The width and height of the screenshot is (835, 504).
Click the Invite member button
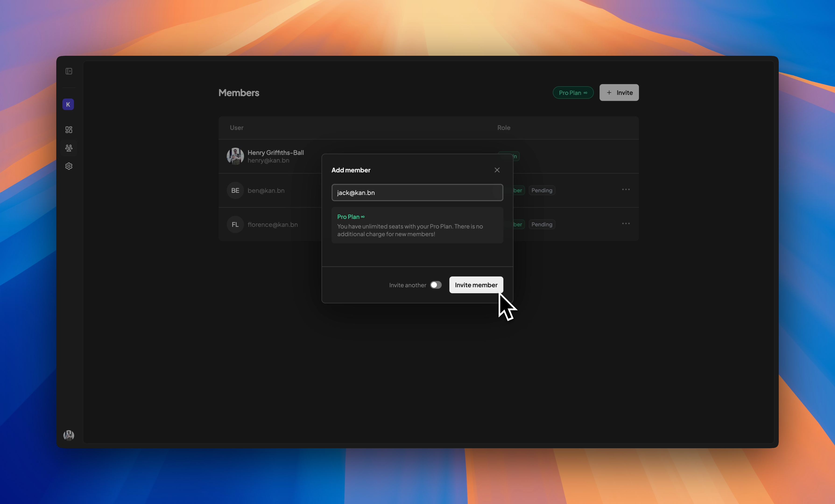coord(476,285)
